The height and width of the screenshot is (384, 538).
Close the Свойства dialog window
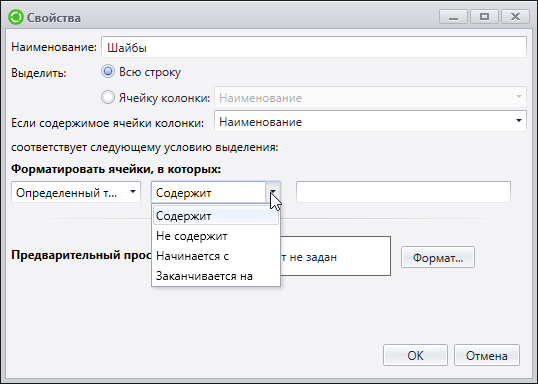[x=515, y=16]
